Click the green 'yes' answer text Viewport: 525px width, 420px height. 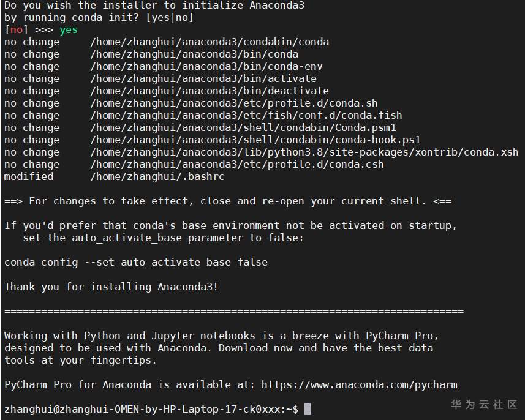[x=69, y=30]
